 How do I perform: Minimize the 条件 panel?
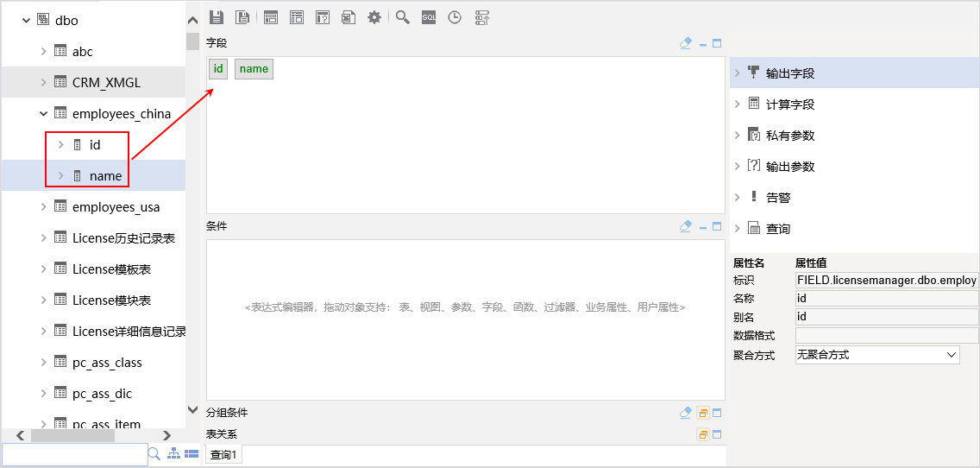703,226
